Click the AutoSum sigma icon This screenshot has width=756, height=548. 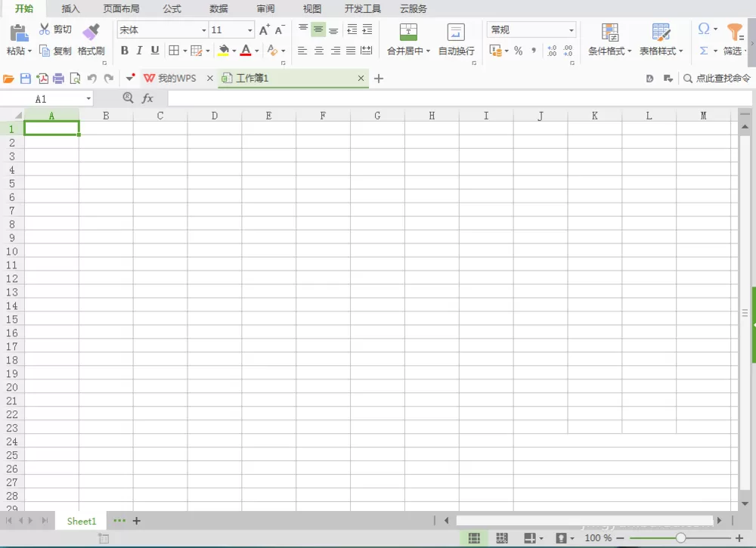click(x=703, y=51)
